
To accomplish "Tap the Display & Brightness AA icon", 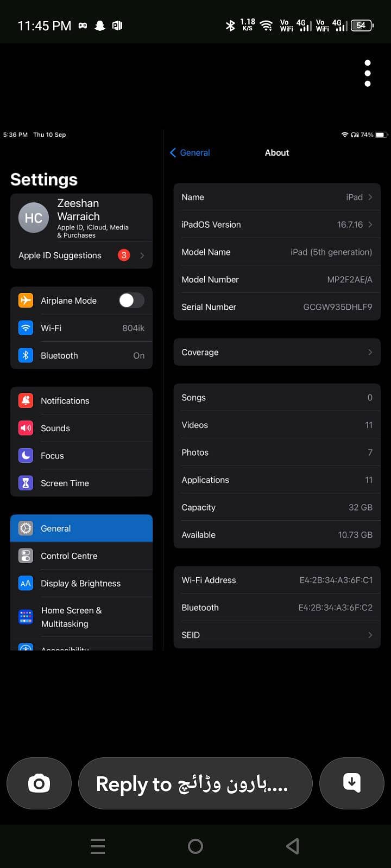I will pyautogui.click(x=26, y=583).
